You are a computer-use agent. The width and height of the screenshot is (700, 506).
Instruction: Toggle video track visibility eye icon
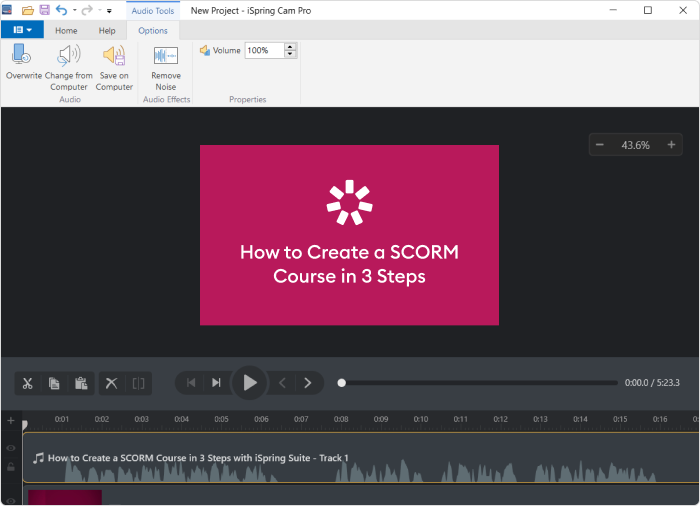click(11, 501)
